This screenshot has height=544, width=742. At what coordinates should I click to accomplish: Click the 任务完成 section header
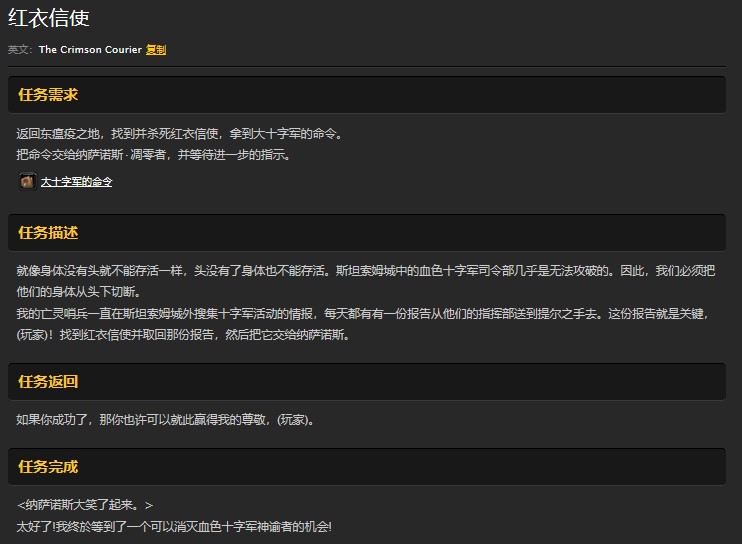coord(48,467)
